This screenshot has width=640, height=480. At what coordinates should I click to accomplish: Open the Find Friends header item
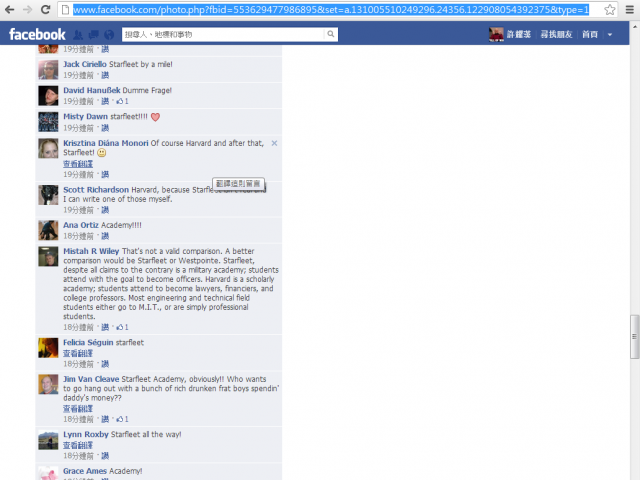556,35
